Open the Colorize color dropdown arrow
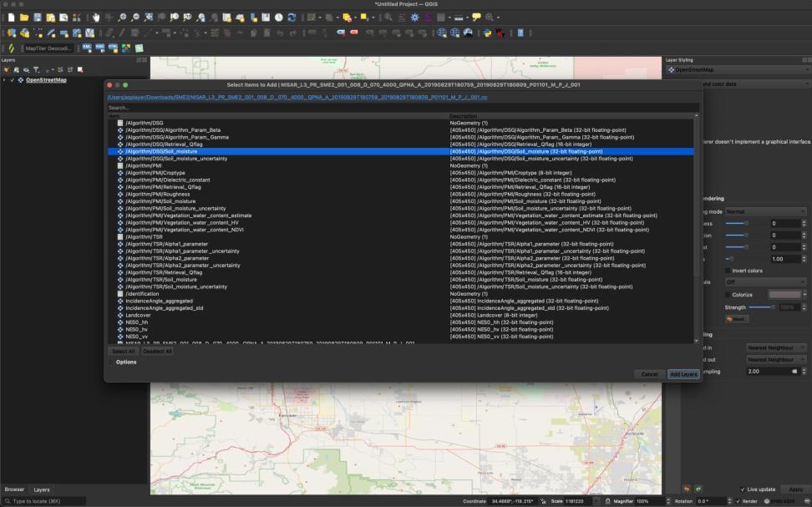The image size is (812, 507). click(804, 295)
